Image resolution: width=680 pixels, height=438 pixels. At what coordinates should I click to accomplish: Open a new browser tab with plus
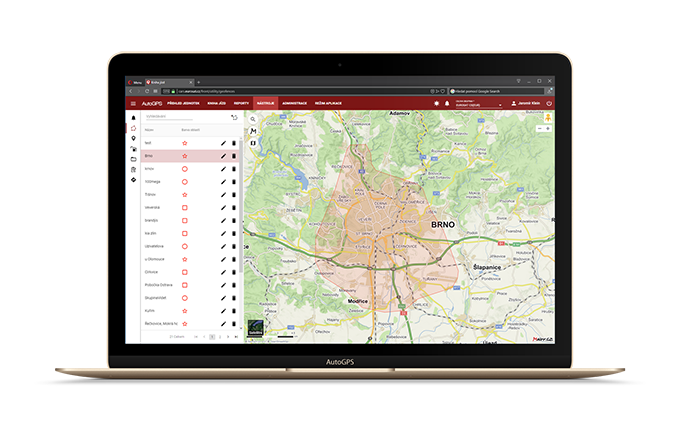tap(199, 82)
